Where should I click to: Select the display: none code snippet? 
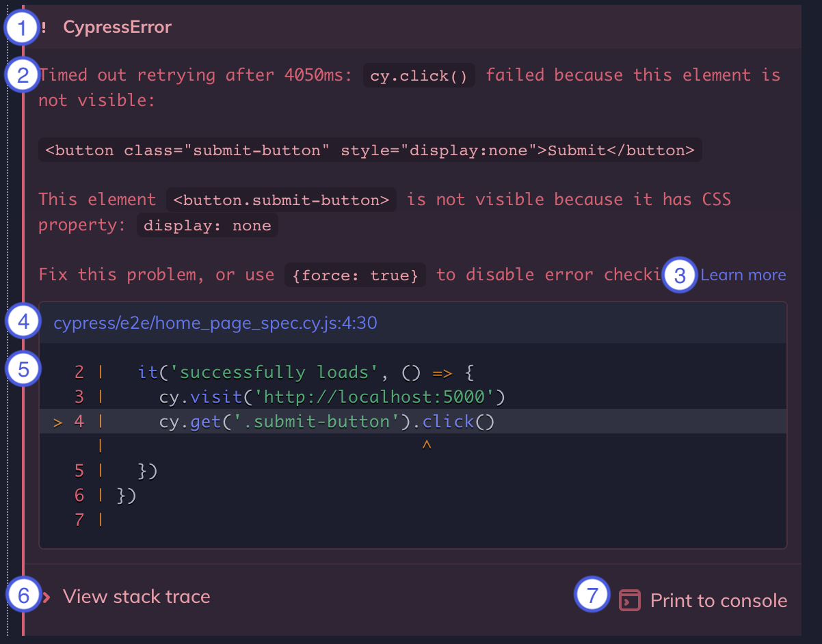click(x=207, y=225)
